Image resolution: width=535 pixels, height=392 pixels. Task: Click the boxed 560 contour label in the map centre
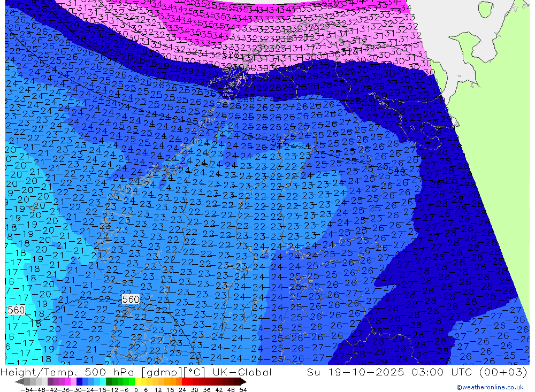coord(131,299)
